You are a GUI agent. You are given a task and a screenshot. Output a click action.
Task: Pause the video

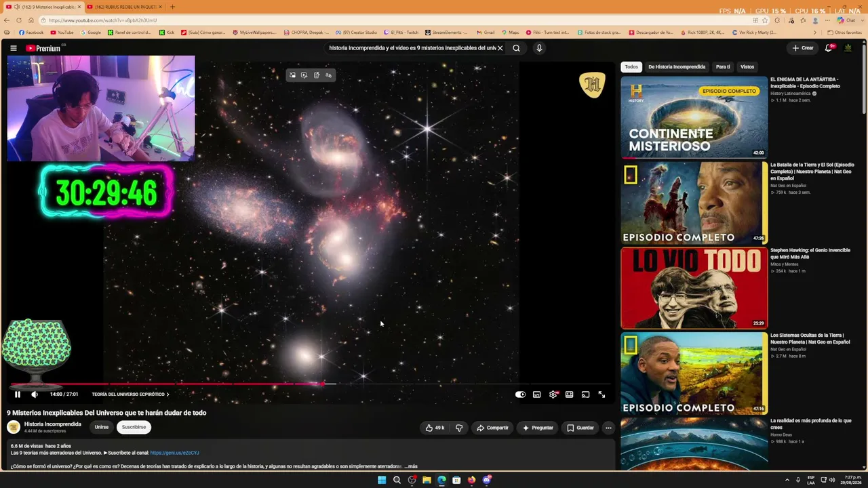coord(18,394)
